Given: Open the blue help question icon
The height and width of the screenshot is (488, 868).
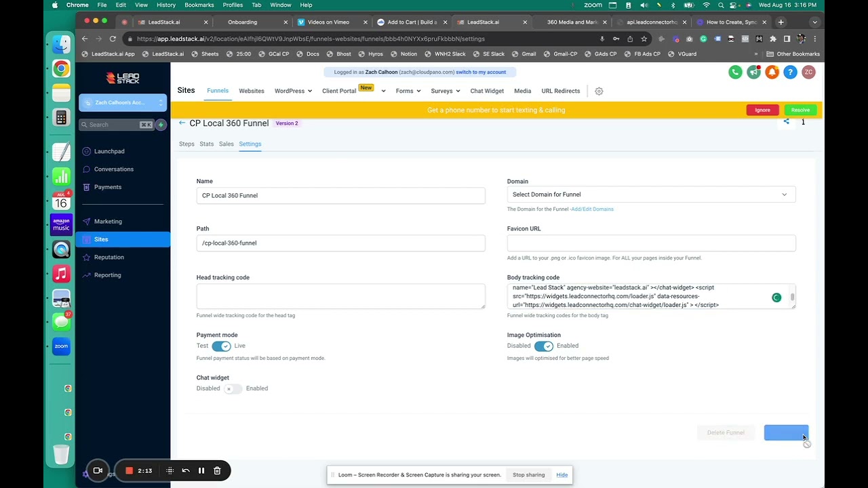Looking at the screenshot, I should (x=790, y=72).
